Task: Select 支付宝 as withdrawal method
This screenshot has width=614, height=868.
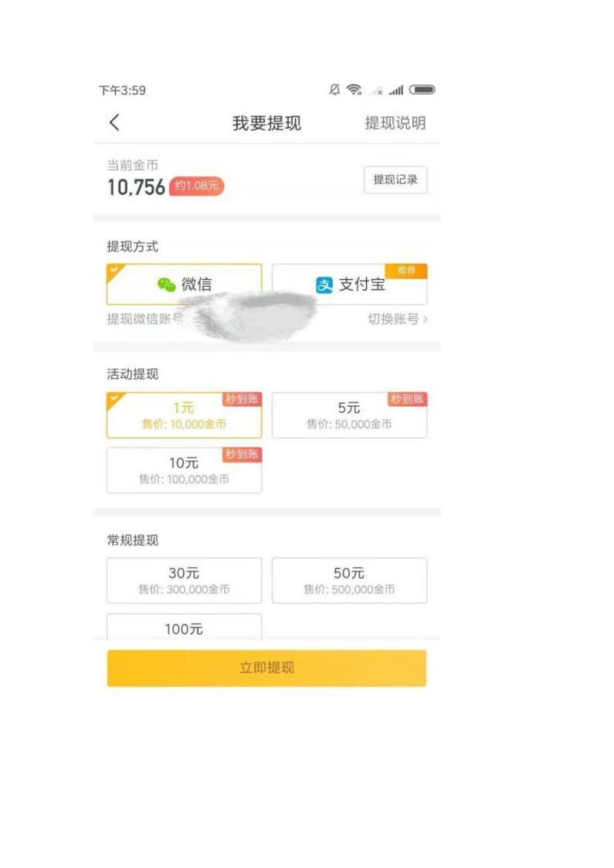Action: tap(349, 284)
